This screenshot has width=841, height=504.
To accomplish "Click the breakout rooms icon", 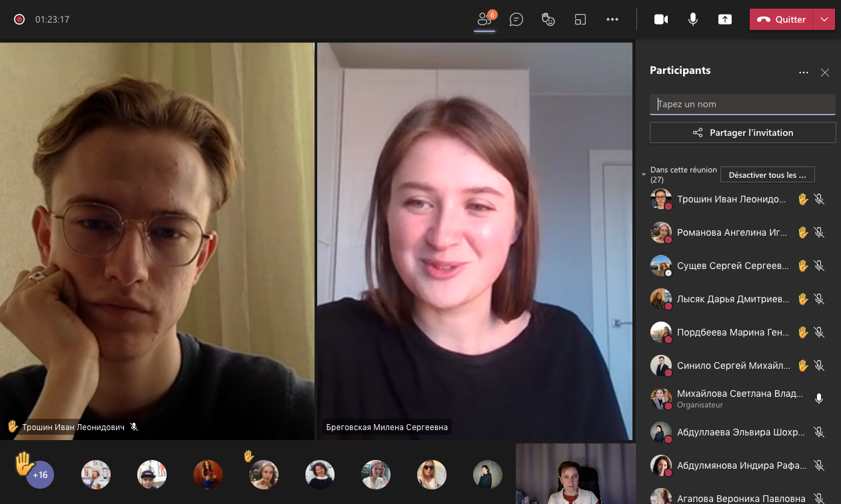I will pyautogui.click(x=580, y=19).
